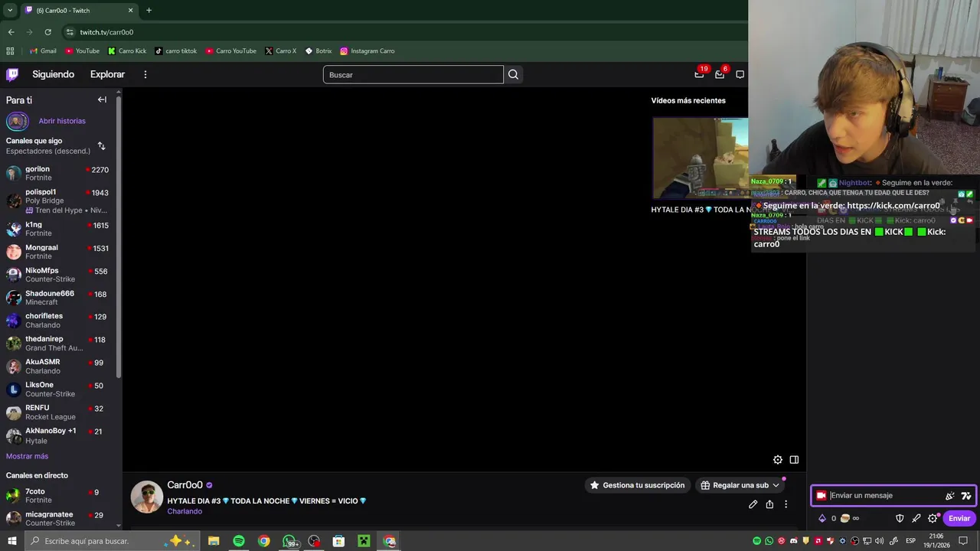
Task: Open the Siguiendo tab
Action: coord(53,74)
